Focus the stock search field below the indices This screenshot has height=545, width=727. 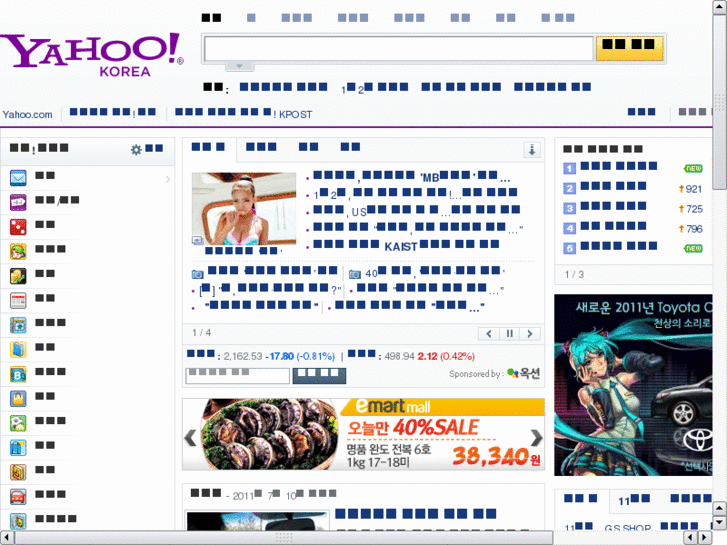click(x=237, y=376)
